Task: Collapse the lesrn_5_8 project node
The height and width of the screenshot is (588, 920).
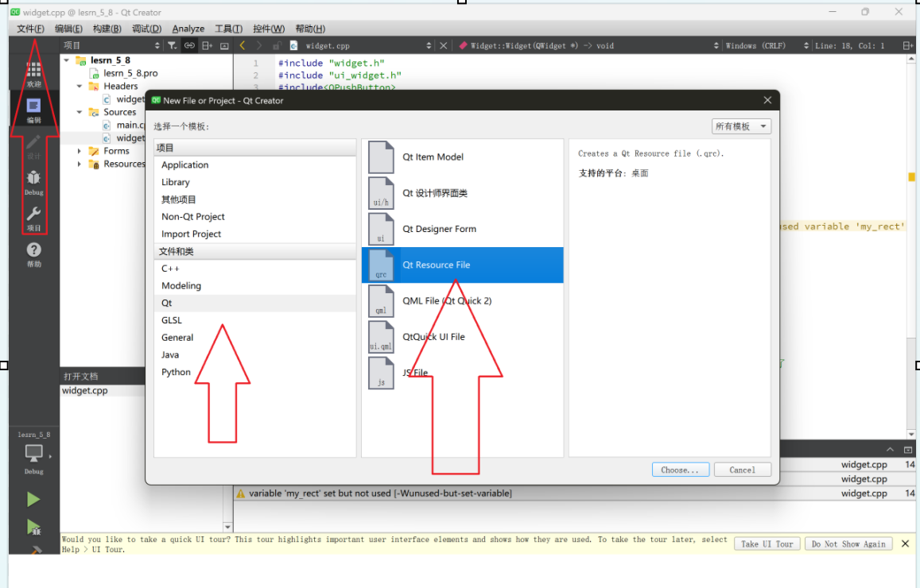Action: [x=67, y=60]
